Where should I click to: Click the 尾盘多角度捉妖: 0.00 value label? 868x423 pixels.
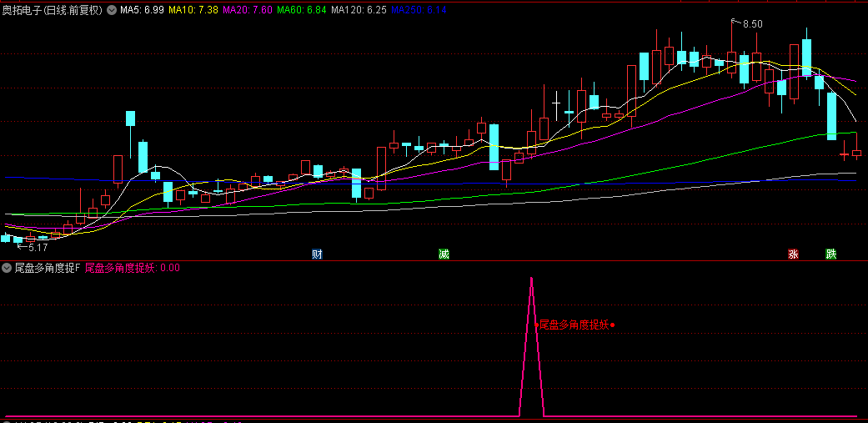(132, 268)
